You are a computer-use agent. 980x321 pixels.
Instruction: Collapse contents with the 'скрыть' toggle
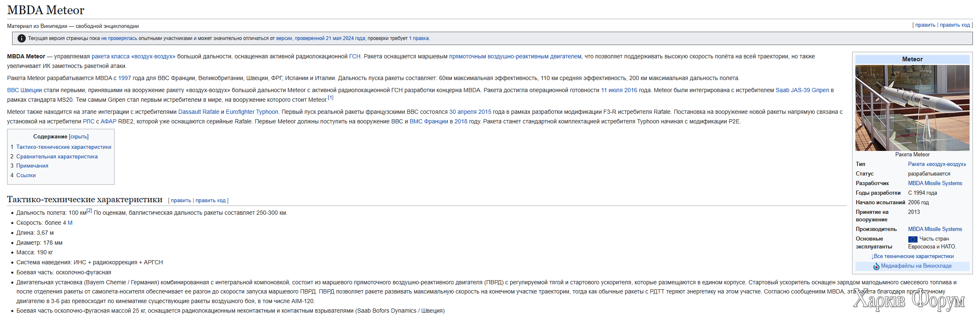79,137
